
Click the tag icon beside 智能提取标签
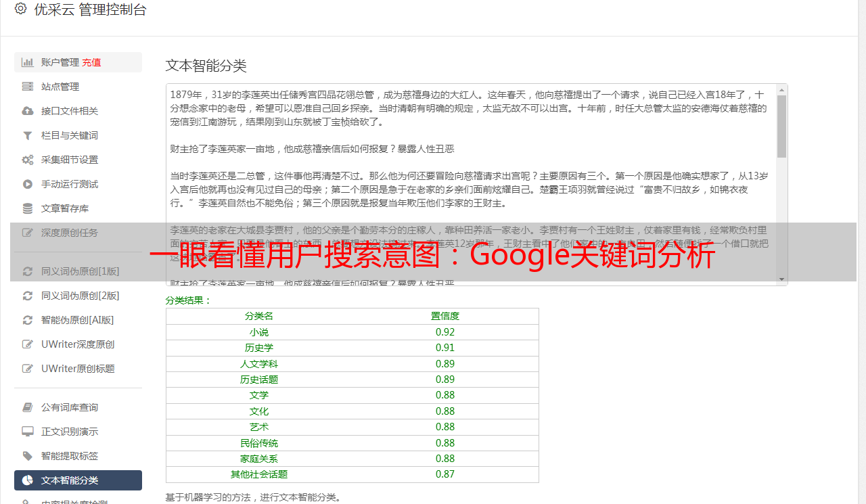click(28, 456)
